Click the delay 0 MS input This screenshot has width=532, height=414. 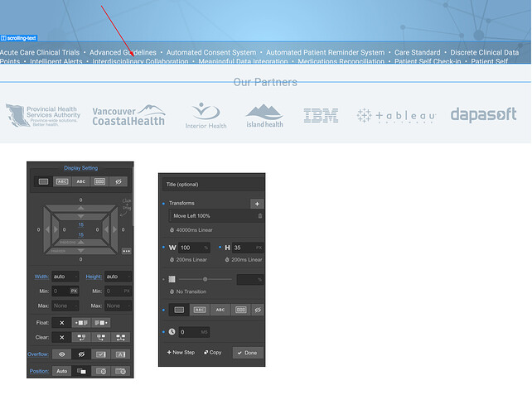(194, 332)
